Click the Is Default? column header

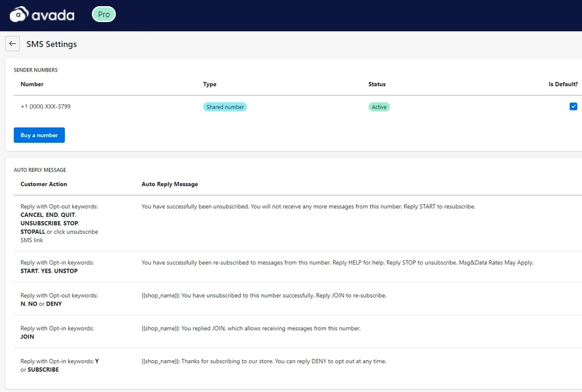point(563,85)
